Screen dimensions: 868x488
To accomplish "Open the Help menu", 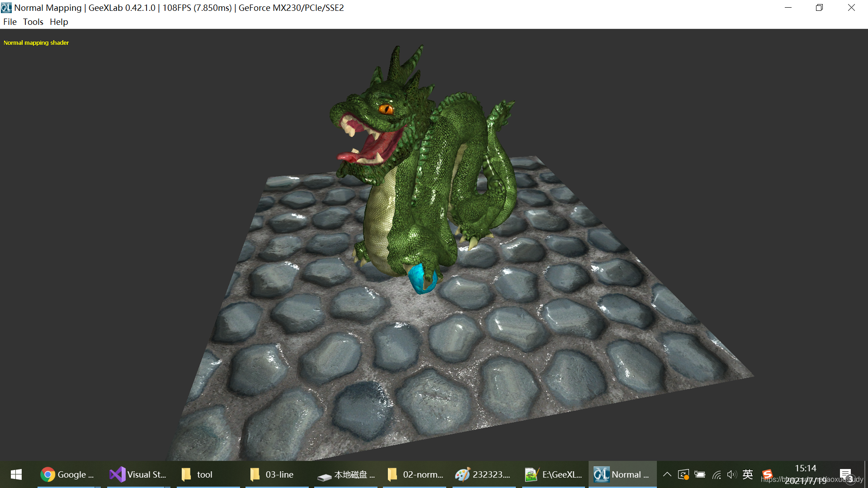I will click(59, 22).
